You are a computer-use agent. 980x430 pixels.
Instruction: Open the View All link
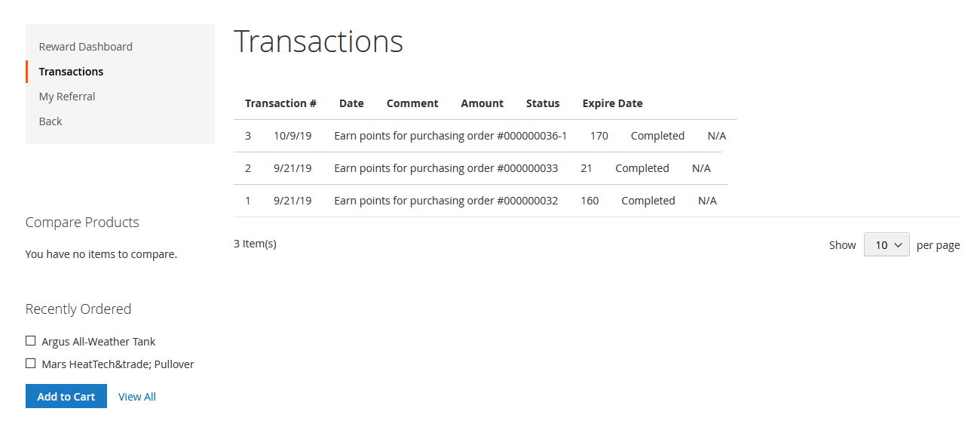pos(137,397)
